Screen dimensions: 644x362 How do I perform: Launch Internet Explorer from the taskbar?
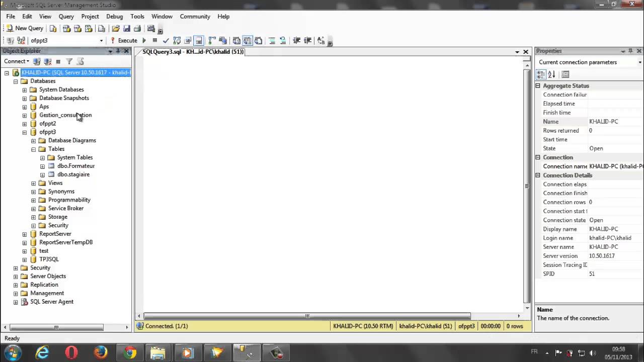[x=42, y=352]
